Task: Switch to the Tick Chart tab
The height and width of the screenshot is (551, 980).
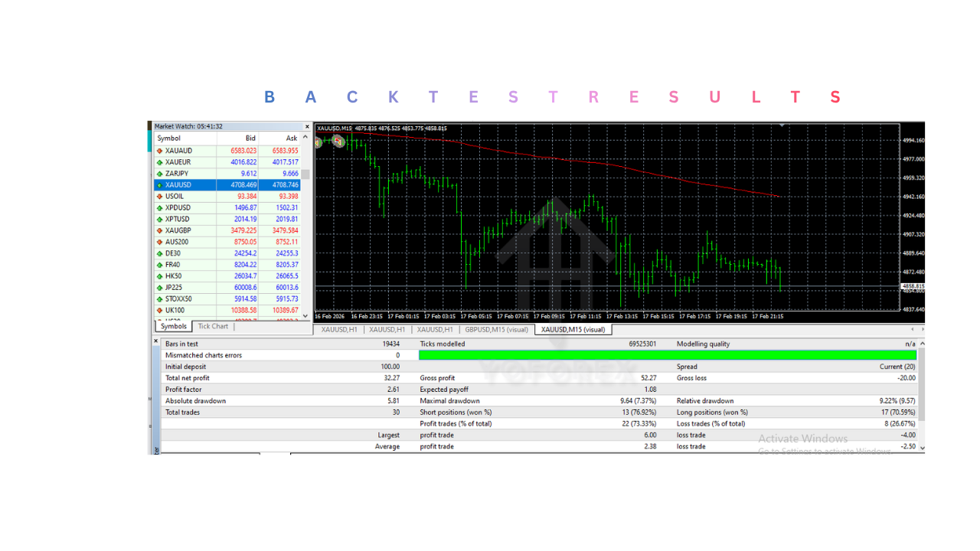Action: pos(213,326)
